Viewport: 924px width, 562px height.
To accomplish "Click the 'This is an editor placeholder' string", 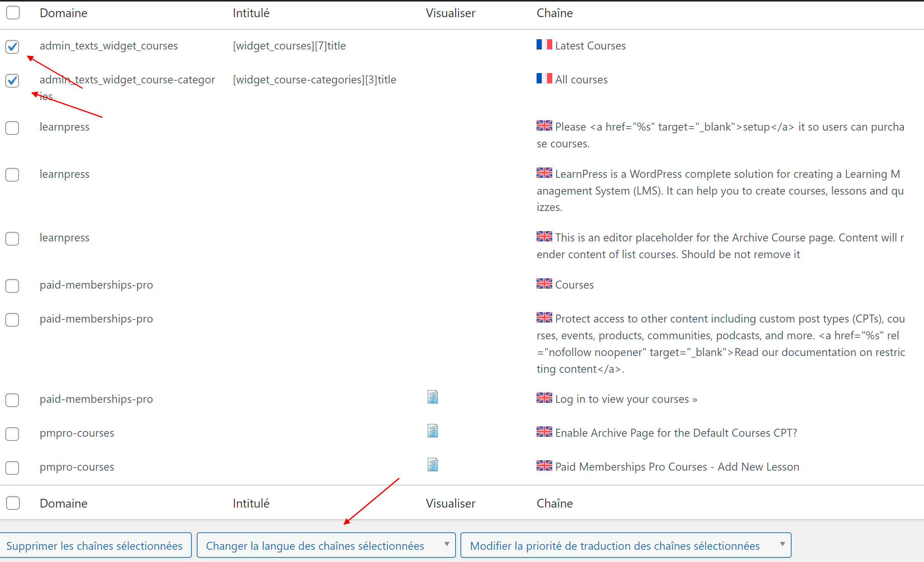I will coord(720,246).
